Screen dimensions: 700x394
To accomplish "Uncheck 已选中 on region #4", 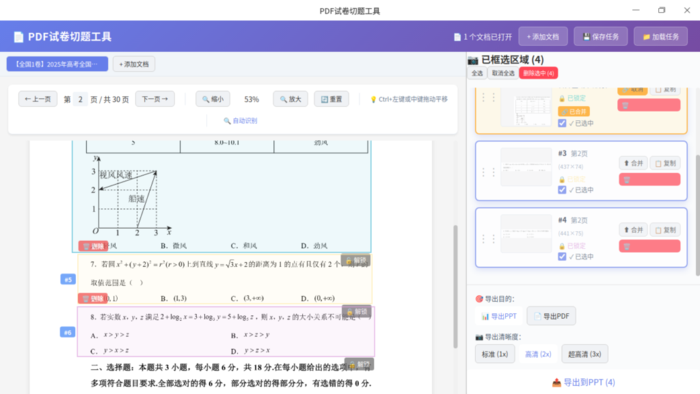I will pos(562,257).
